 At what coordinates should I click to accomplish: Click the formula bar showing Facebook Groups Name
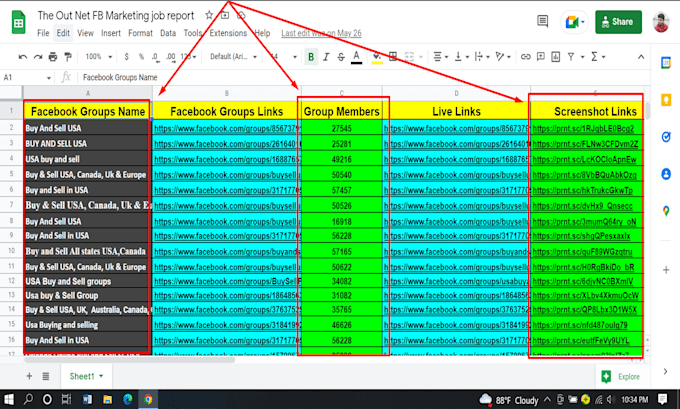pos(364,78)
